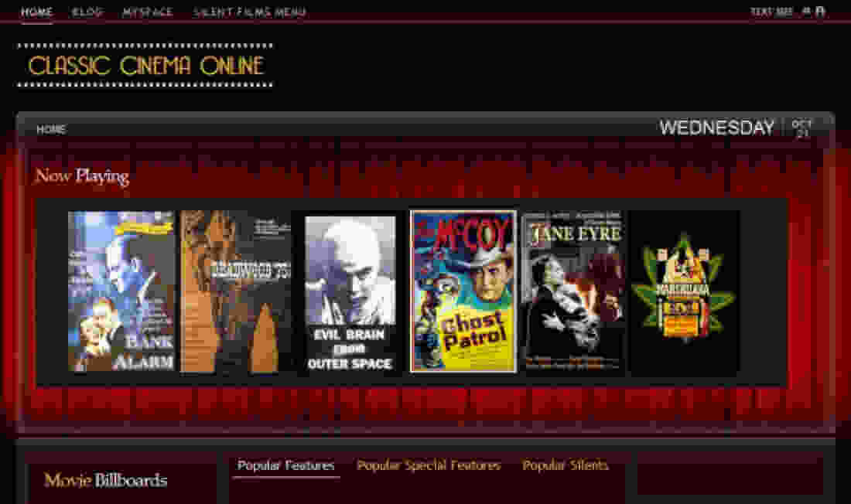
Task: Open the Jane Eyre movie poster
Action: click(x=575, y=291)
